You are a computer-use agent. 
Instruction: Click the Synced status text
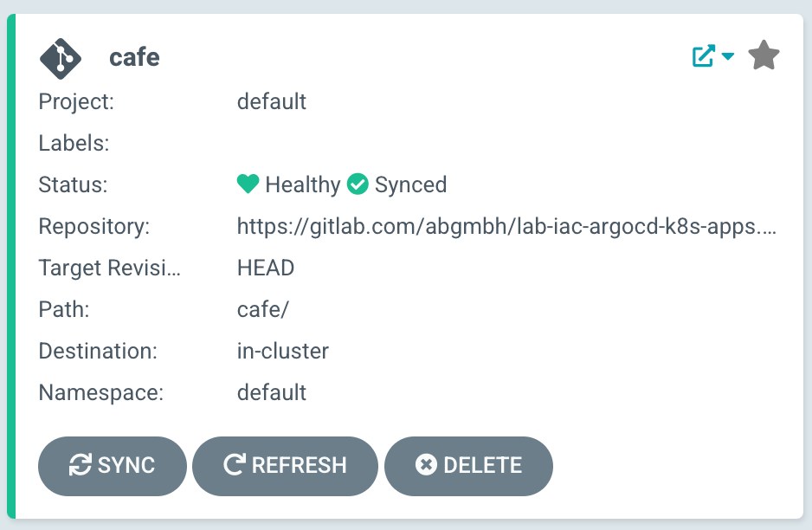click(410, 184)
